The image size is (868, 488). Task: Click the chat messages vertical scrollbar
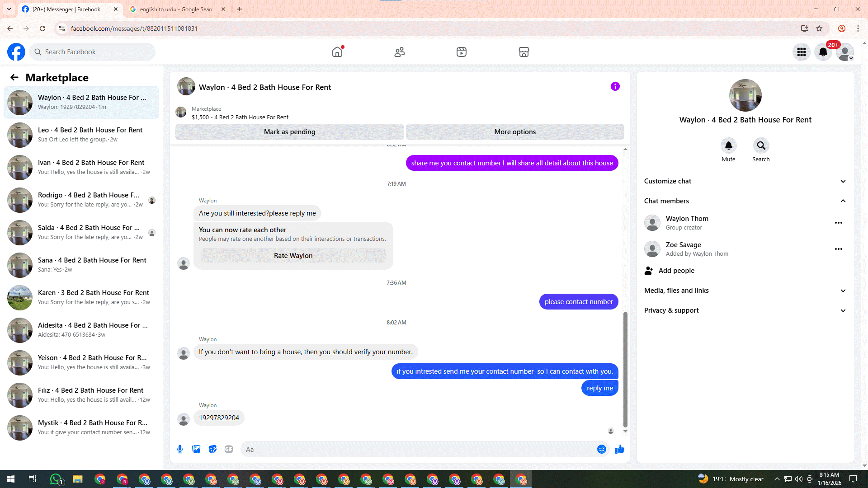625,368
